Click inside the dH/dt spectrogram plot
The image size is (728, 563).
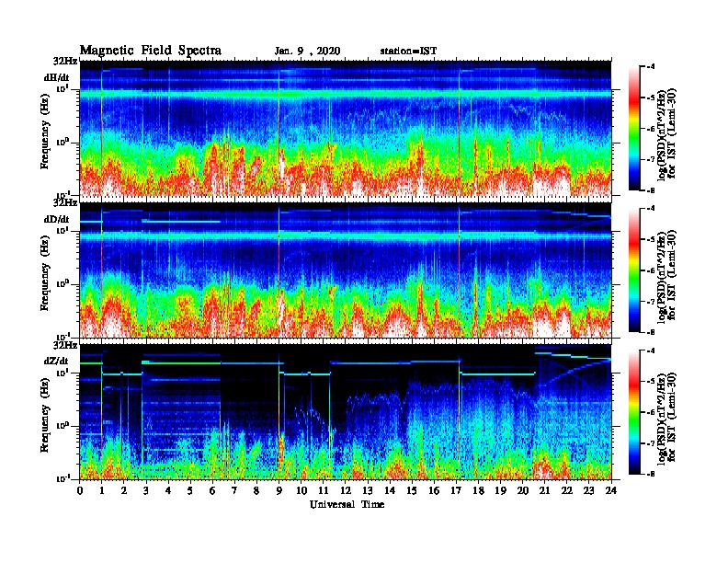coord(346,128)
